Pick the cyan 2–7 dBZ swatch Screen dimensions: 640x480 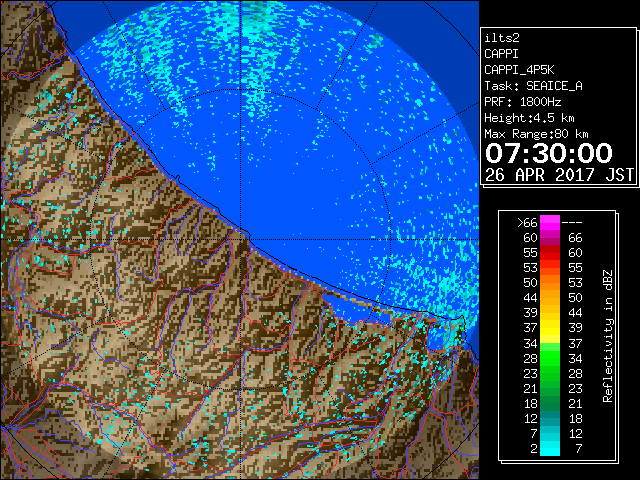[x=550, y=449]
